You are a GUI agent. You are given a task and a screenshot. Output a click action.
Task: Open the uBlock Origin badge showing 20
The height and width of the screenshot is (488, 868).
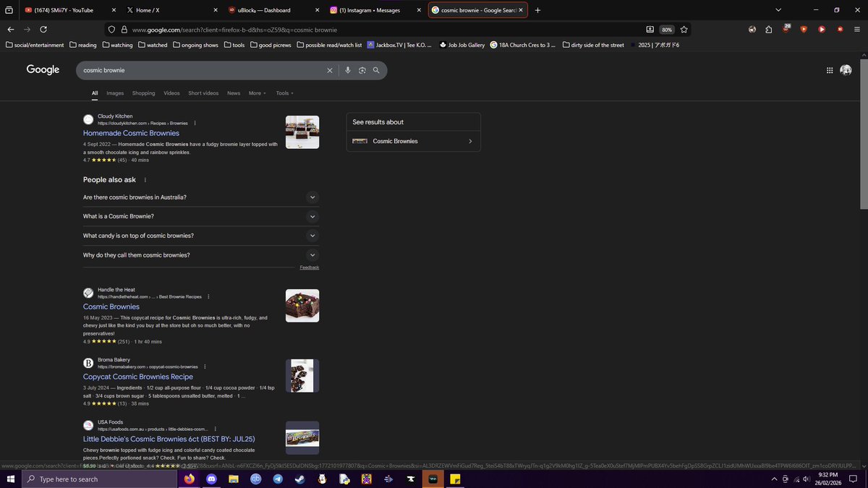786,30
